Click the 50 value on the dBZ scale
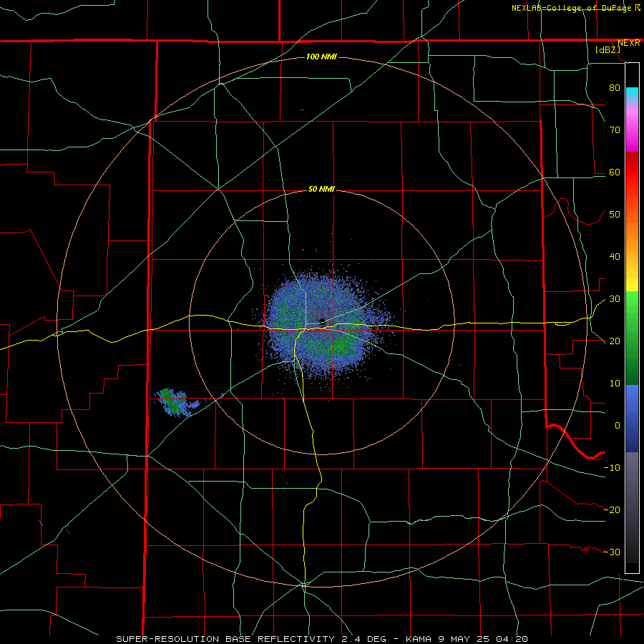Screen dimensions: 644x644 (615, 215)
